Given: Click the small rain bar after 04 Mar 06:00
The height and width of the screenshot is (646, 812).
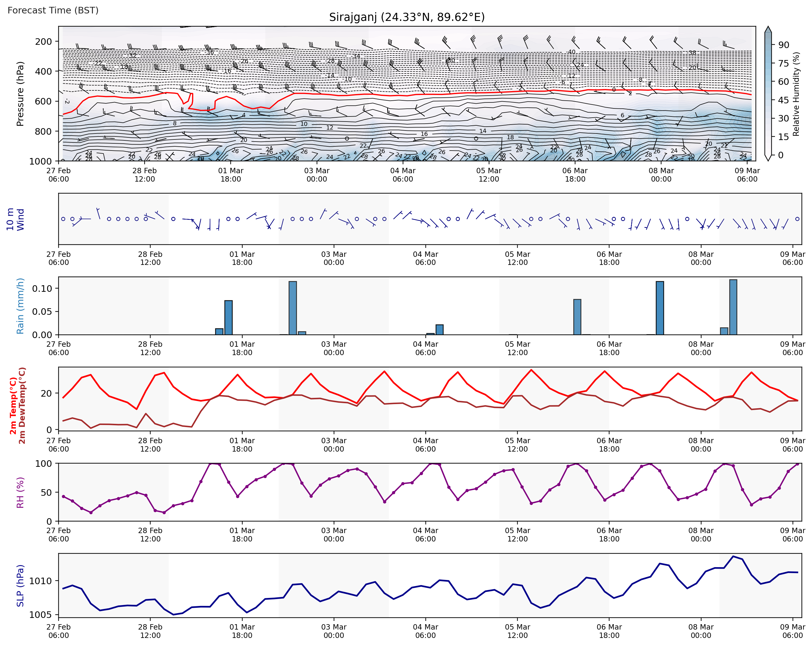Looking at the screenshot, I should coord(439,329).
